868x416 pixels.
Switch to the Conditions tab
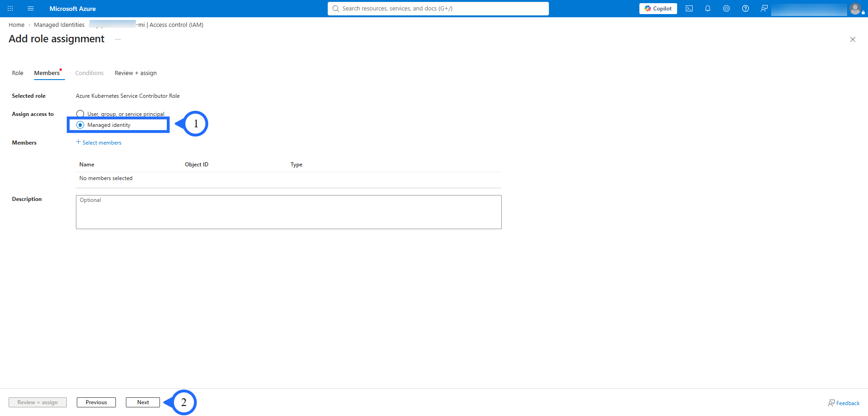(x=90, y=73)
